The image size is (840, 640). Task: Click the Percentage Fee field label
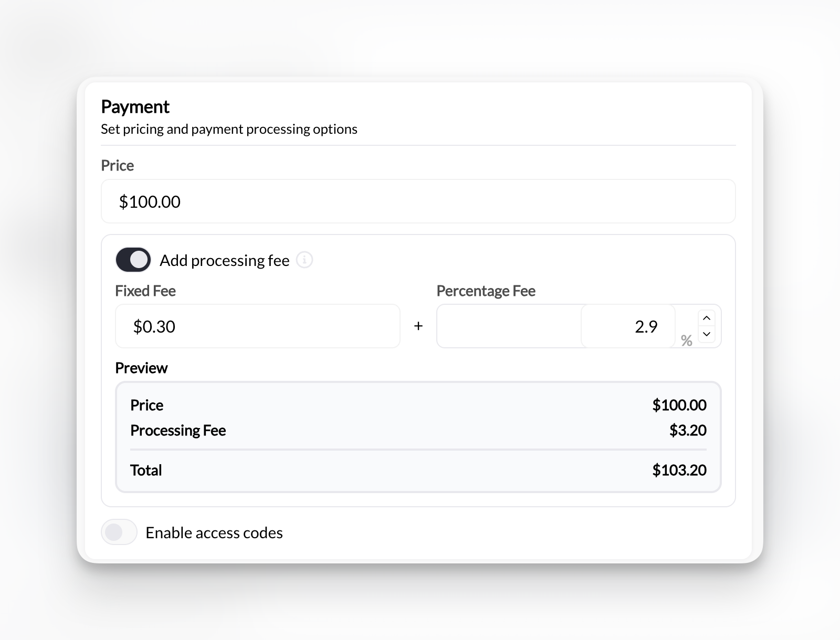486,291
